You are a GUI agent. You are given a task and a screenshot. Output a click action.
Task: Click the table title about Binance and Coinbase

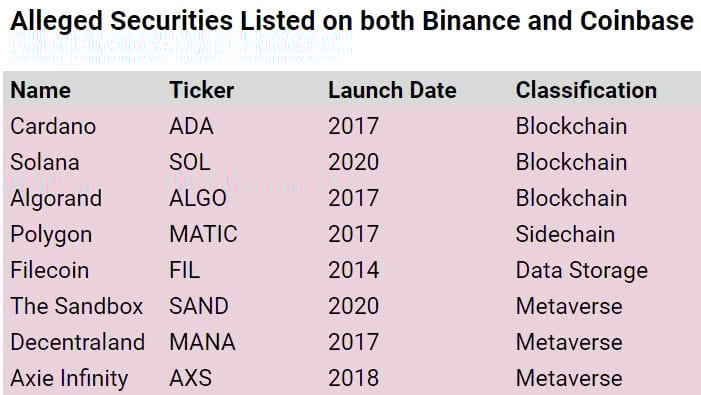pos(352,21)
